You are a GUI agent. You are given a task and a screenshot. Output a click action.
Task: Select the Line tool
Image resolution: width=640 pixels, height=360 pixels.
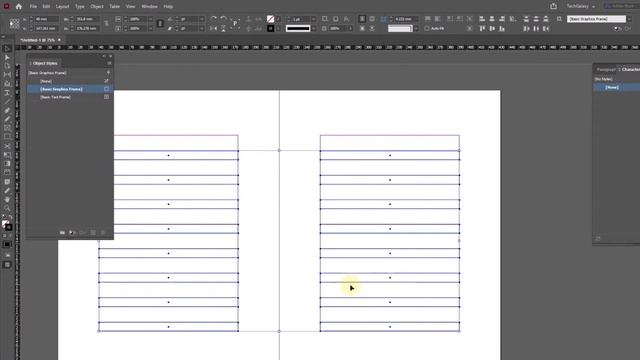pos(7,101)
